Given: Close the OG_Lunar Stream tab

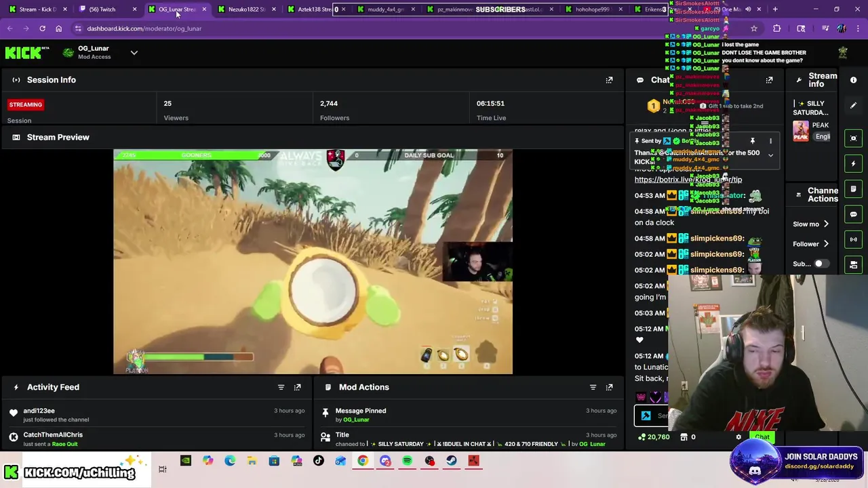Looking at the screenshot, I should pyautogui.click(x=204, y=9).
